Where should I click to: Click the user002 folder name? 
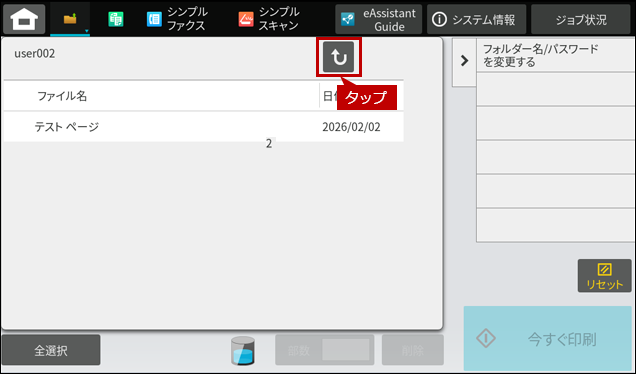(x=34, y=54)
